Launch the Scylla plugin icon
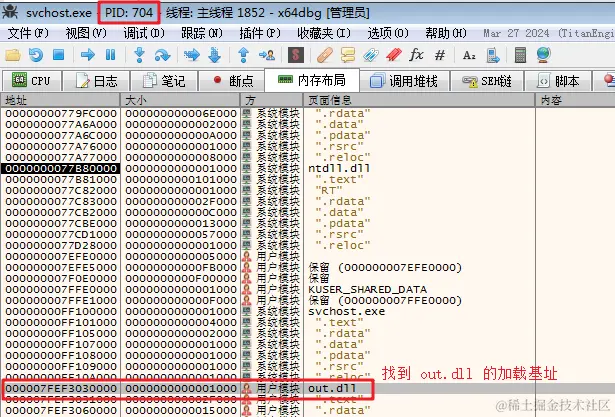The height and width of the screenshot is (417, 615). (296, 55)
